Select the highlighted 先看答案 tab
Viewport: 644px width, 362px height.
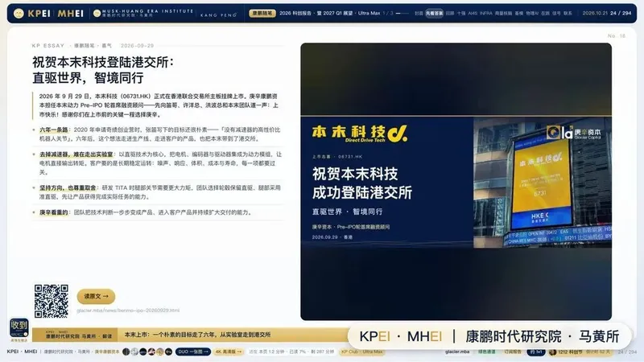434,13
